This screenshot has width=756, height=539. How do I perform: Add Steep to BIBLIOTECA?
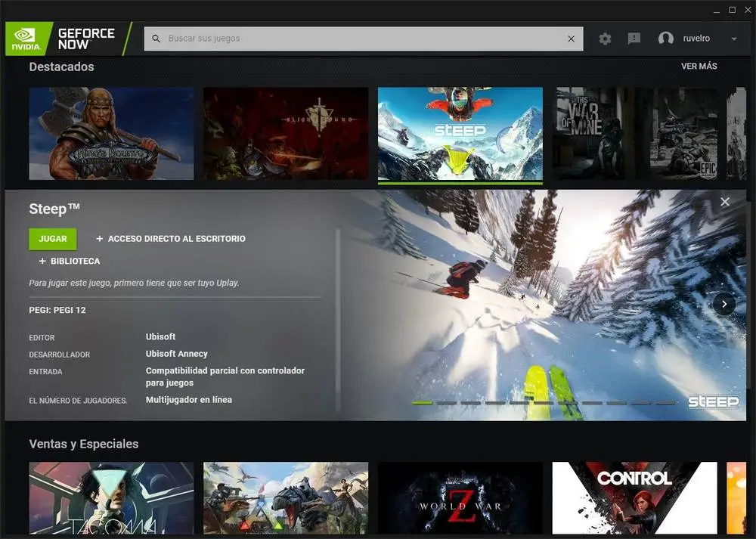click(x=70, y=261)
